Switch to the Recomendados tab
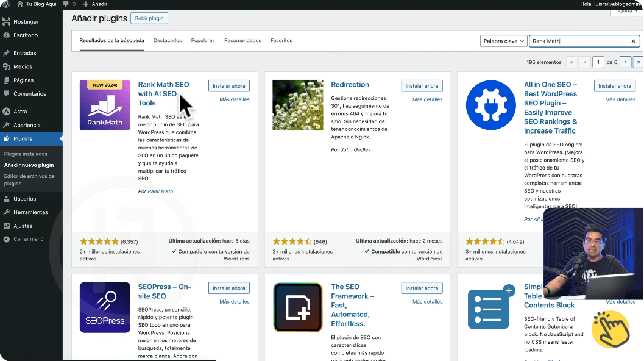The image size is (644, 361). pos(242,40)
